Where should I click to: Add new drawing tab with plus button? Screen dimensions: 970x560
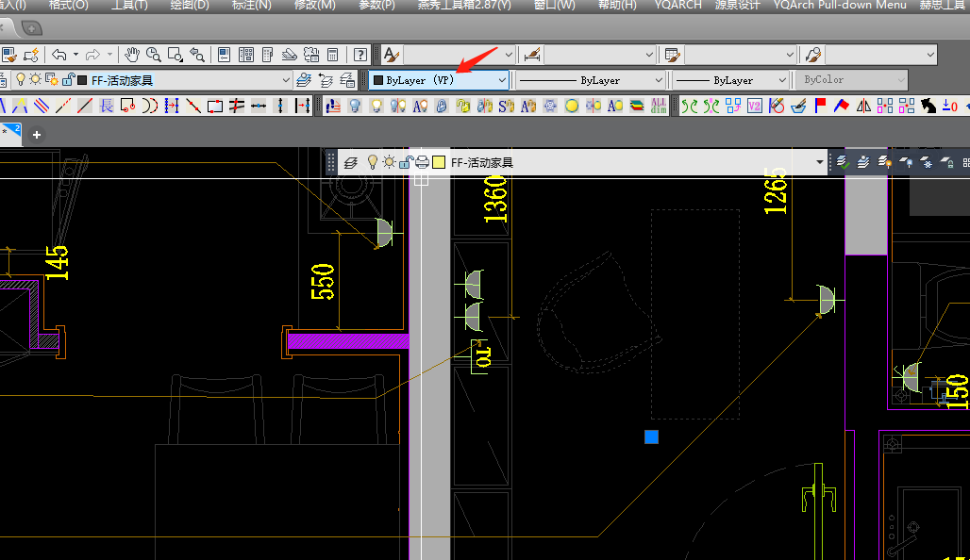37,135
